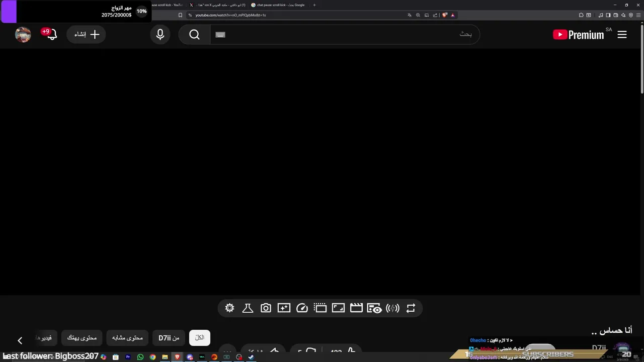Click the YouTube search text field
The width and height of the screenshot is (644, 362).
(345, 35)
